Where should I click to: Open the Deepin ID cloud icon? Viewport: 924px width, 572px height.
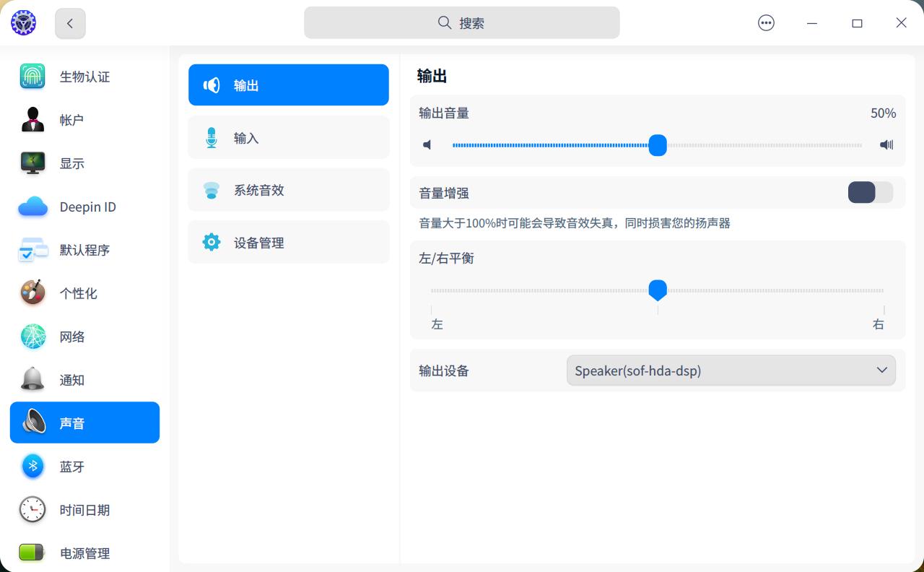[x=32, y=206]
